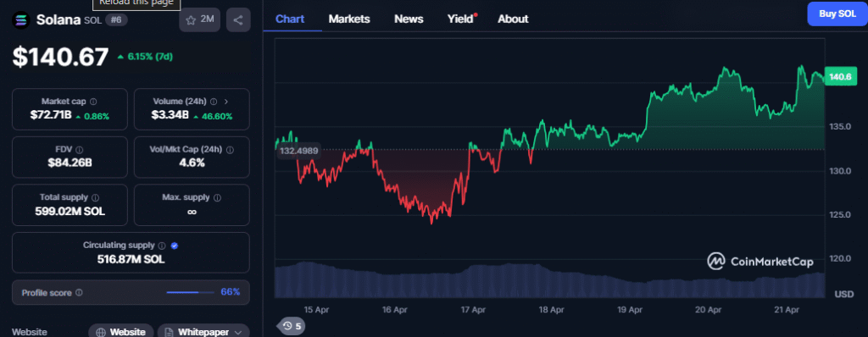Click Volume (24h) info icon
The image size is (868, 337).
213,102
